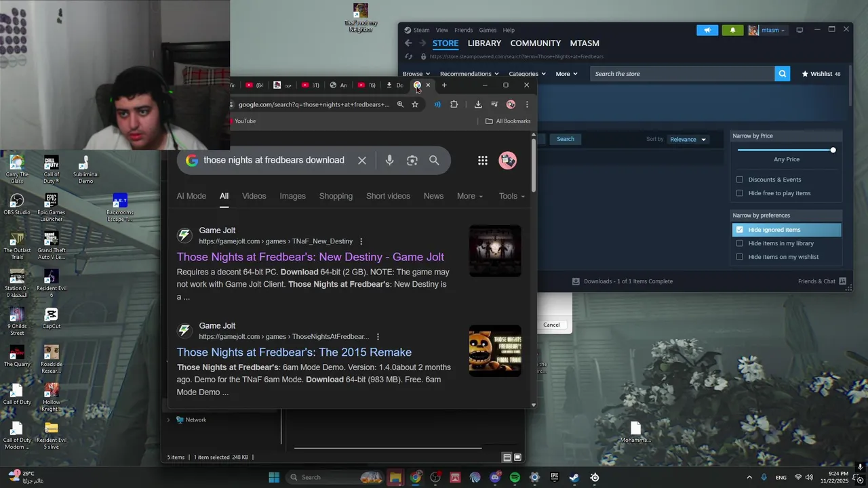Switch to Google AI Mode tab
868x488 pixels.
[x=191, y=197]
